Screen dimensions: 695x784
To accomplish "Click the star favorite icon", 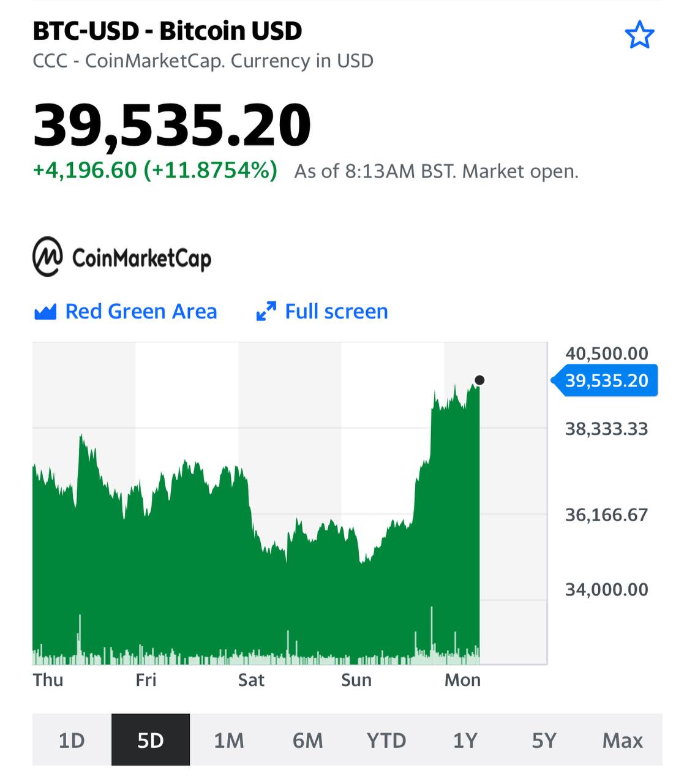I will (639, 34).
